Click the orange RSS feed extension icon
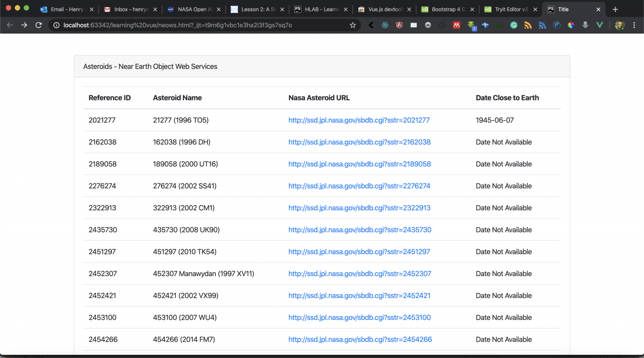 528,25
